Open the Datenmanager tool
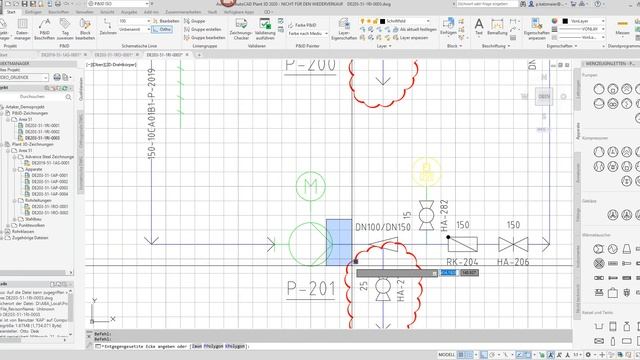Screen dimensions: 640x360 coord(22,29)
